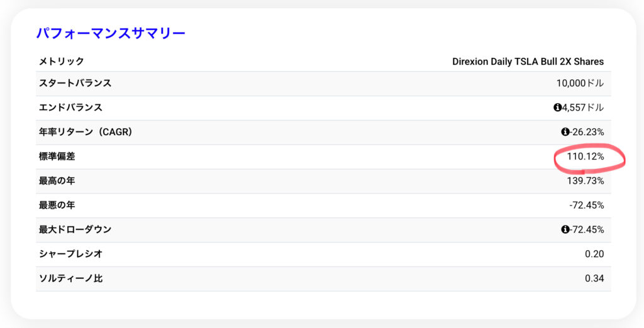Select Direxion Daily TSLA Bull 2X Shares header
The image size is (644, 328).
coord(528,62)
